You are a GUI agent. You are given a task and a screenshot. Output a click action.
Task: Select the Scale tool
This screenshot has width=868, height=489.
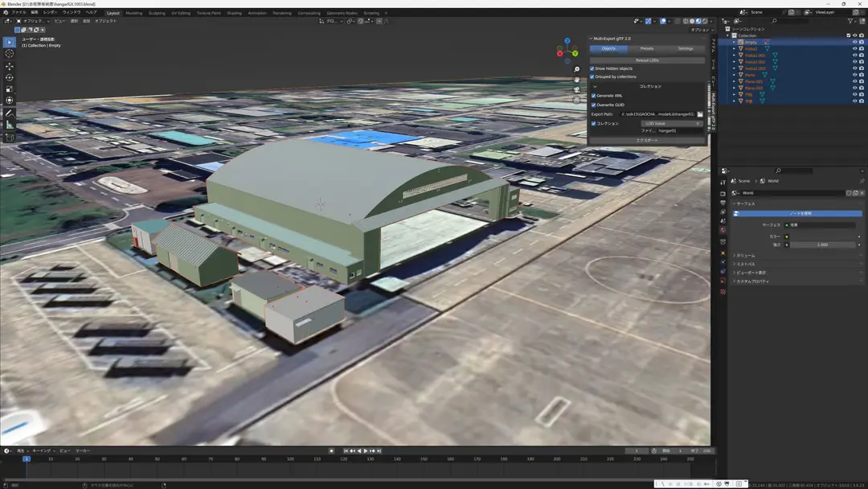click(x=10, y=89)
